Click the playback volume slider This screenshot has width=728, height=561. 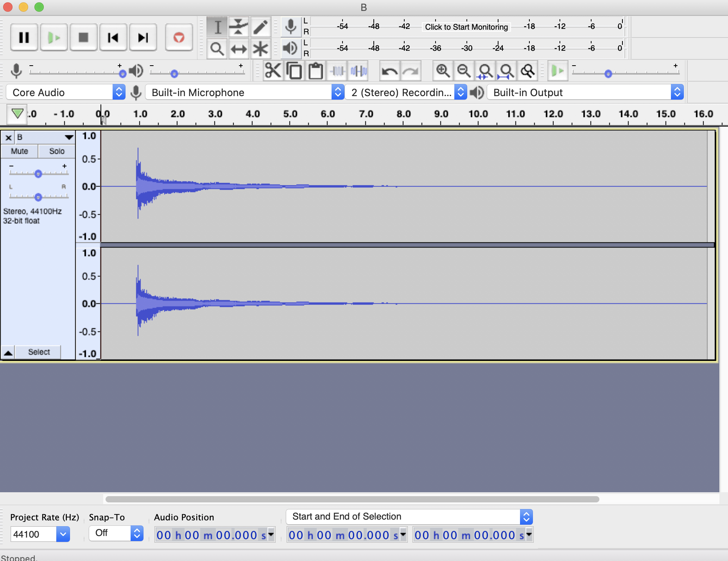coord(197,73)
